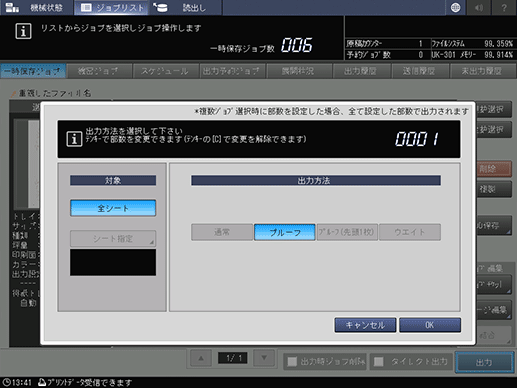Go to previous page with up arrow
This screenshot has height=388, width=517.
(x=201, y=359)
